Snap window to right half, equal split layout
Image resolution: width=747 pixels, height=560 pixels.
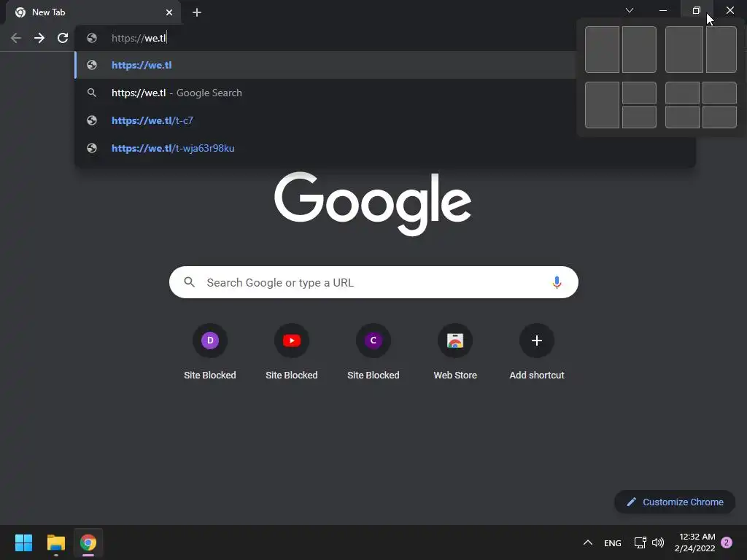[639, 50]
